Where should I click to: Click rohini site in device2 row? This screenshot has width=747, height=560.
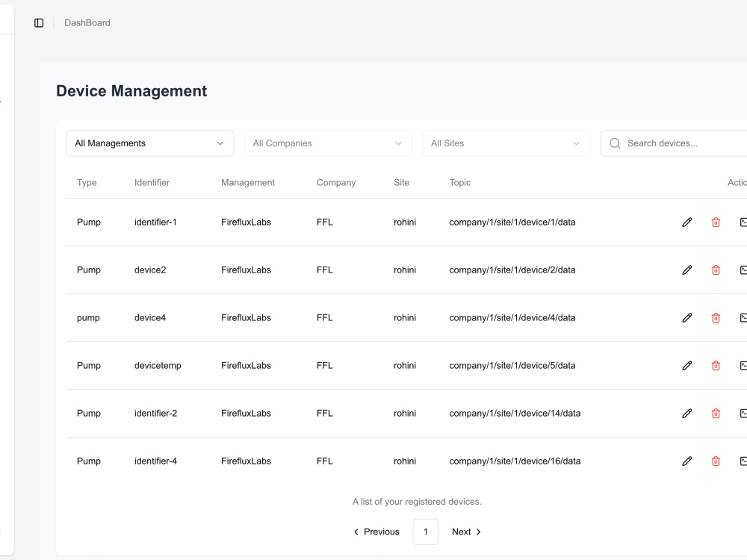point(405,270)
